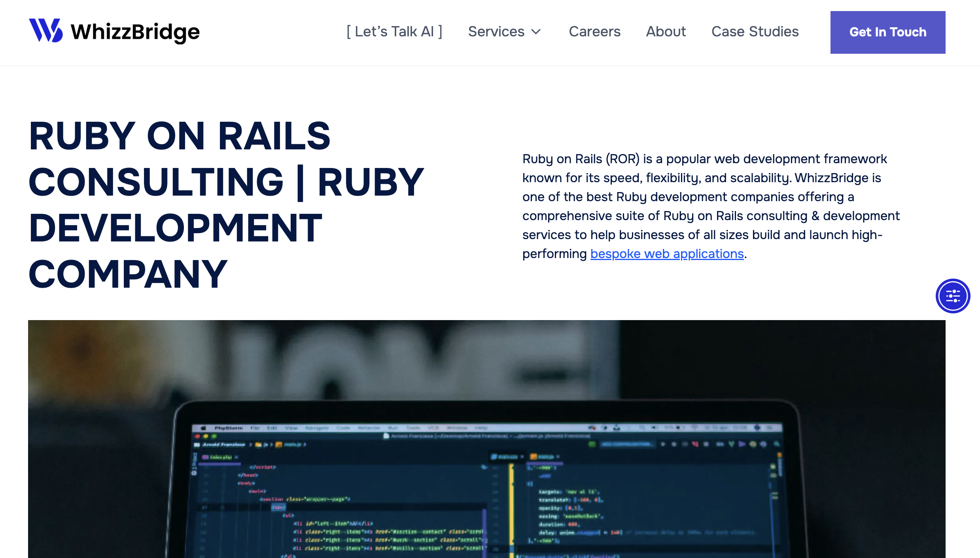View the Case Studies page
Screen dimensions: 980x558
coord(755,32)
